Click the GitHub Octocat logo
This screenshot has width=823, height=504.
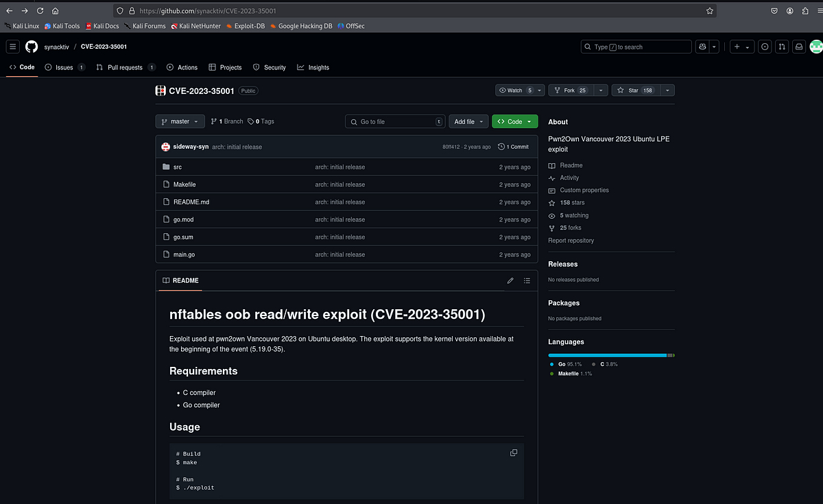(x=32, y=47)
